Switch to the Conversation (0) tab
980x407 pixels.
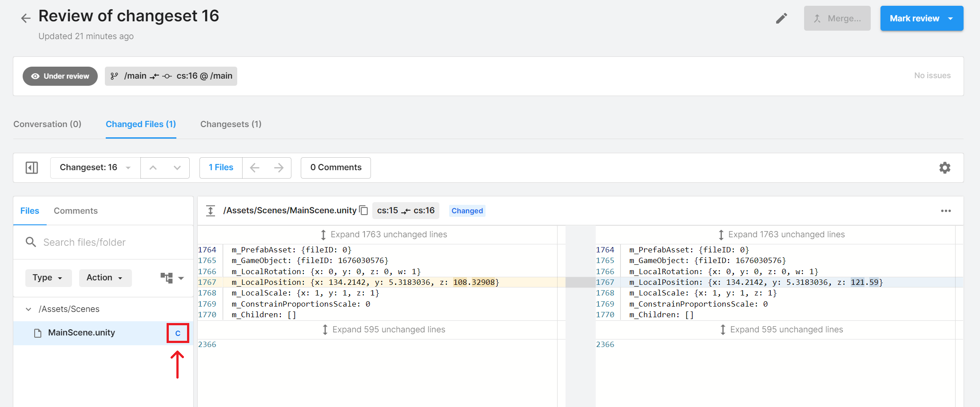point(47,124)
